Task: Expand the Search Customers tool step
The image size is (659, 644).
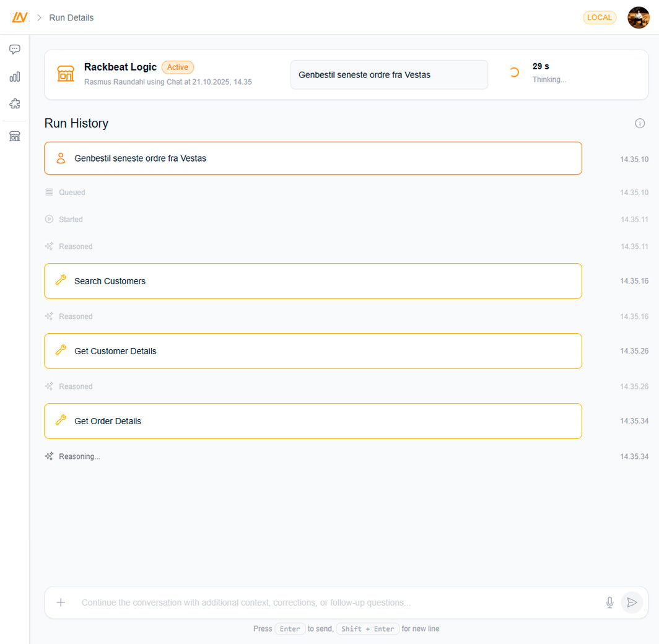Action: (x=313, y=281)
